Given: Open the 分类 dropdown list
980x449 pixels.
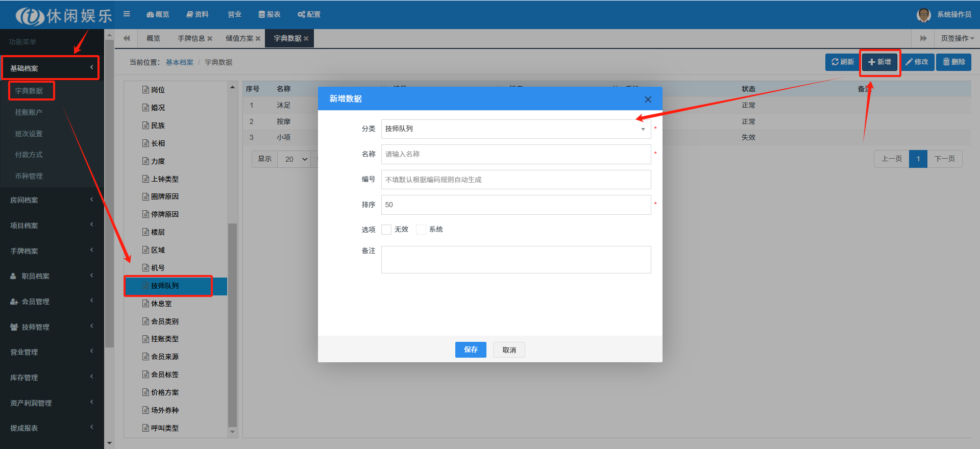Looking at the screenshot, I should [516, 129].
